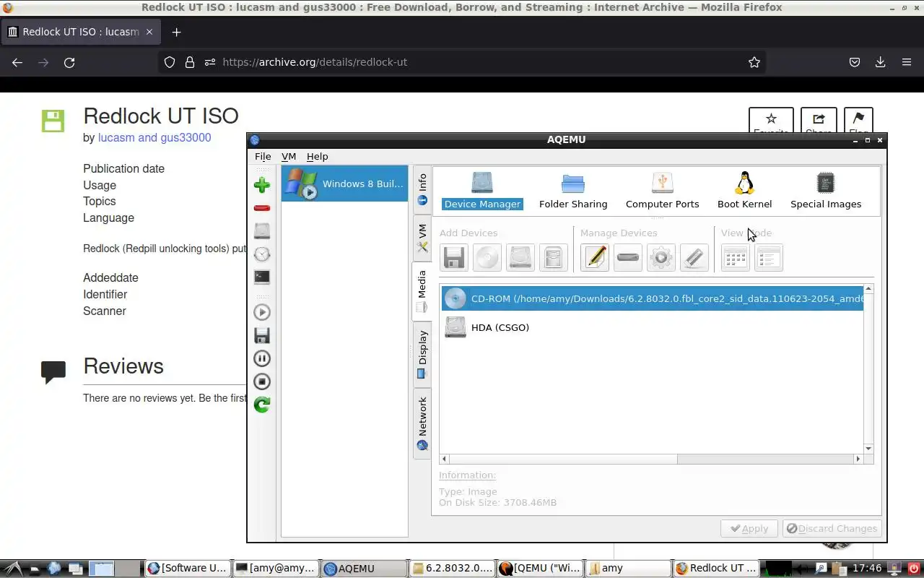Stop the virtual machine

click(262, 381)
